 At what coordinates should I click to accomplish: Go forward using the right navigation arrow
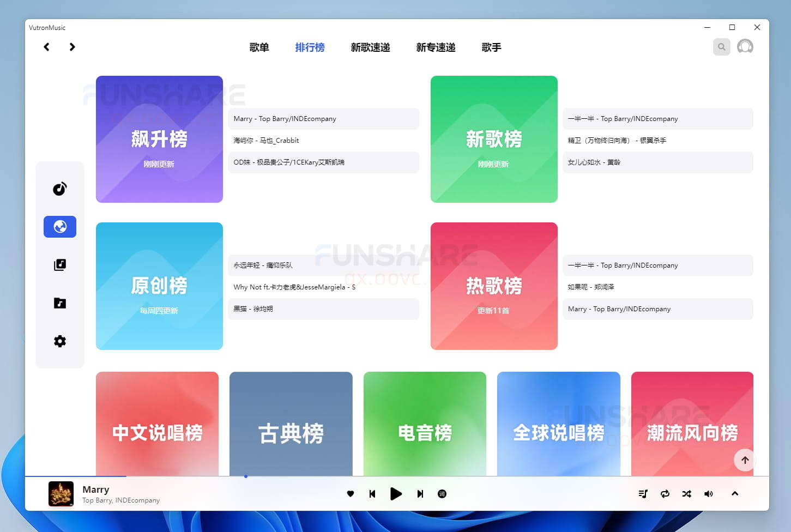(72, 47)
